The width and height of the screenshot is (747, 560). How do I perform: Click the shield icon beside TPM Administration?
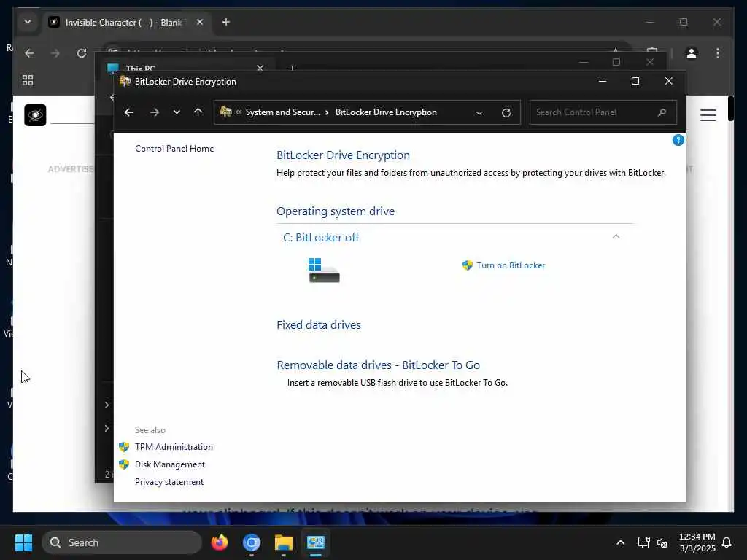pyautogui.click(x=124, y=447)
